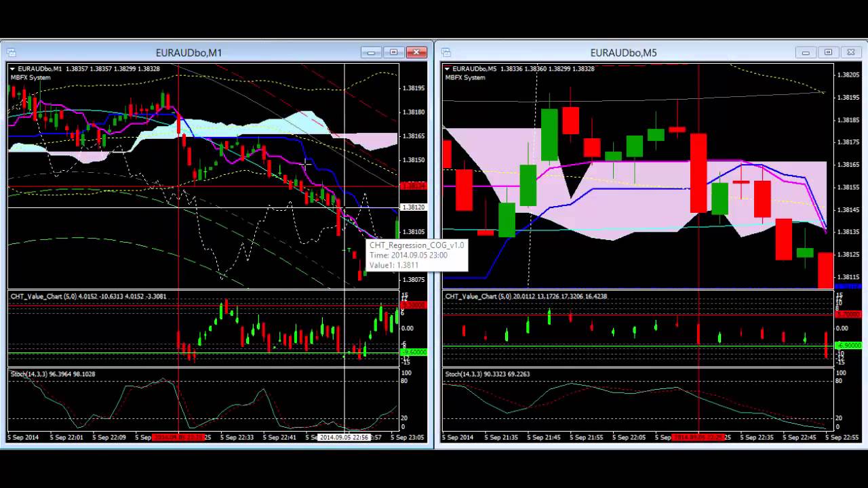Image resolution: width=868 pixels, height=488 pixels.
Task: Expand the triangle beside EURAUDbo,M1 chart header
Action: point(12,68)
